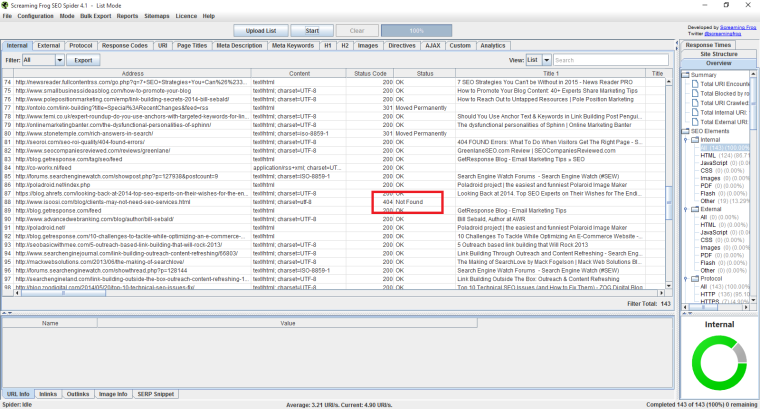Open the Screaming Frog developer link
Viewport: 760px width, 409px height.
click(x=738, y=28)
